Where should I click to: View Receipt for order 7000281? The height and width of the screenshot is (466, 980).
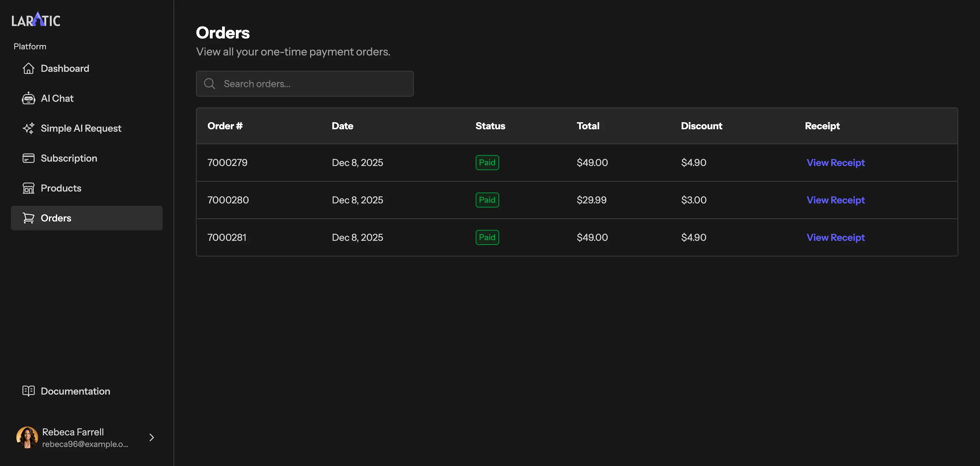pos(835,237)
